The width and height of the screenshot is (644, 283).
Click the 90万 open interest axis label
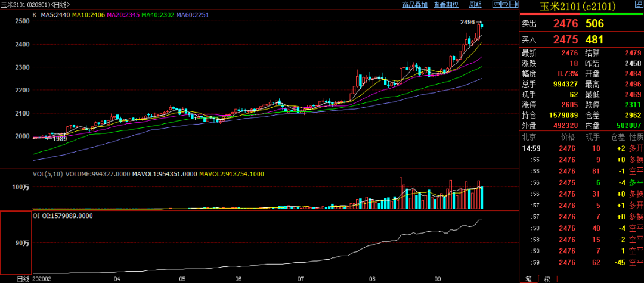click(x=22, y=243)
